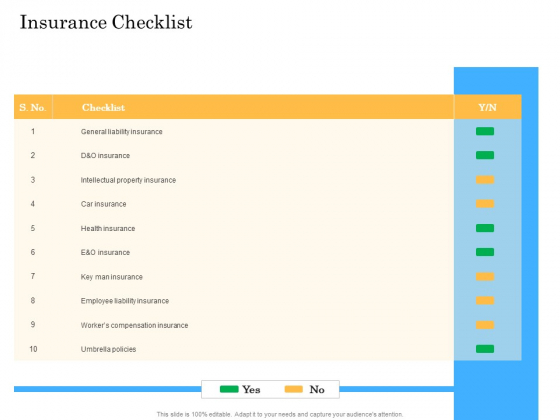Select the Key man insurance text
The width and height of the screenshot is (560, 420).
[x=112, y=277]
